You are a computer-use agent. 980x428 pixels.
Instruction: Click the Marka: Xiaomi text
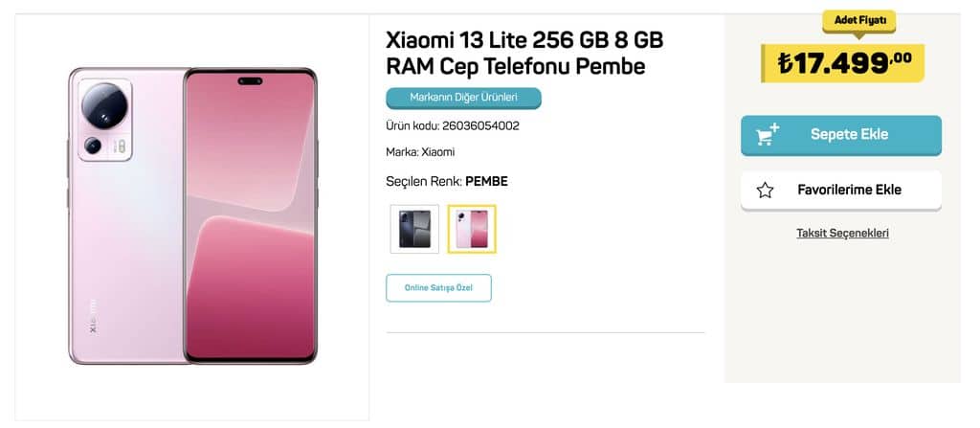click(x=420, y=152)
